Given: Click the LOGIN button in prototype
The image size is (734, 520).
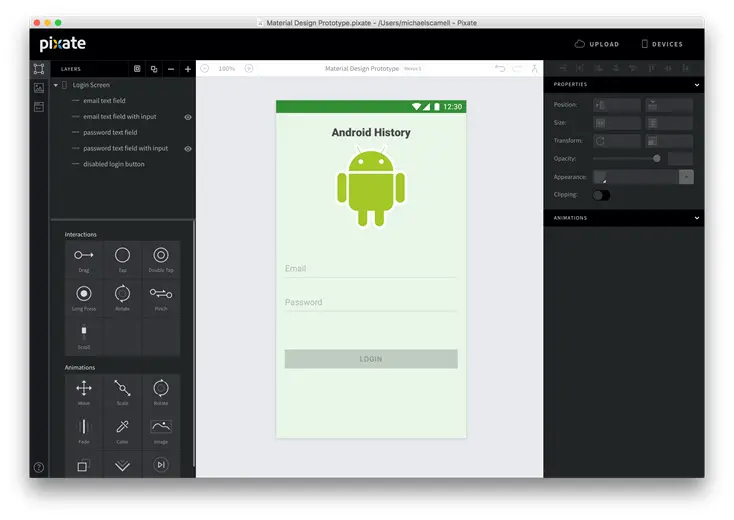Looking at the screenshot, I should click(371, 359).
